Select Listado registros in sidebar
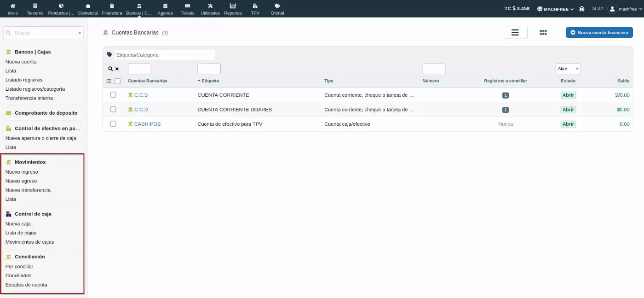The image size is (644, 298). pyautogui.click(x=24, y=80)
